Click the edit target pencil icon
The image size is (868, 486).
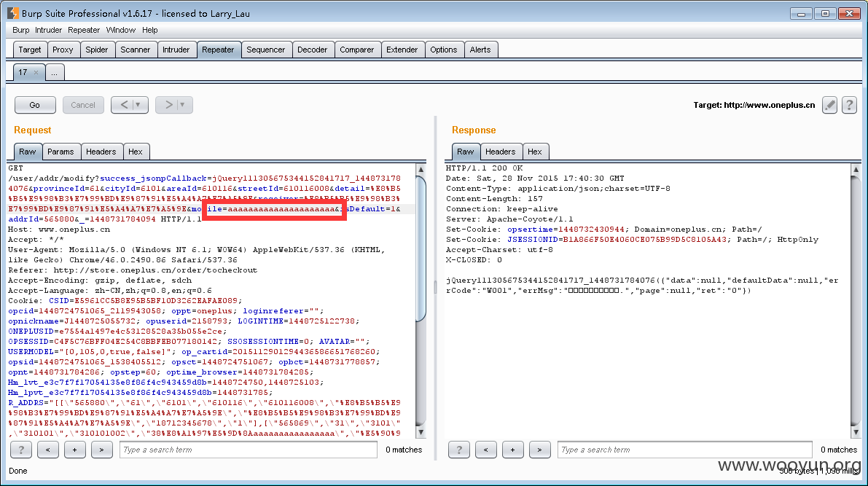pos(829,105)
